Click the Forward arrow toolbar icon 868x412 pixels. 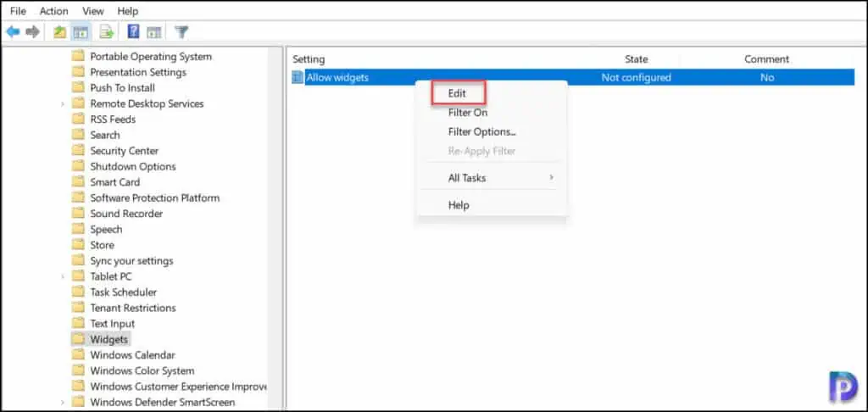coord(33,32)
